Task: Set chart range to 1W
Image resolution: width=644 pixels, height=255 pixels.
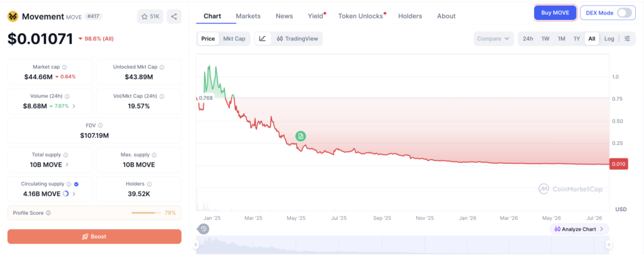Action: [x=545, y=38]
